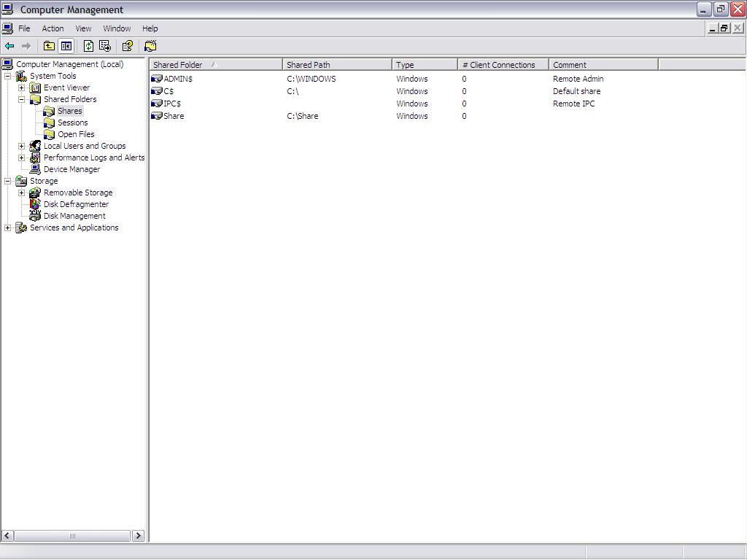Select the Storage node icon

[x=21, y=181]
